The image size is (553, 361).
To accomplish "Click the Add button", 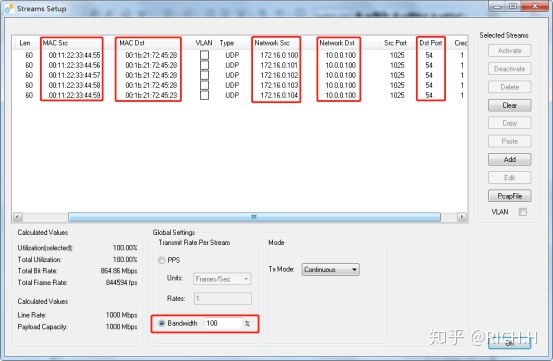I will [510, 160].
